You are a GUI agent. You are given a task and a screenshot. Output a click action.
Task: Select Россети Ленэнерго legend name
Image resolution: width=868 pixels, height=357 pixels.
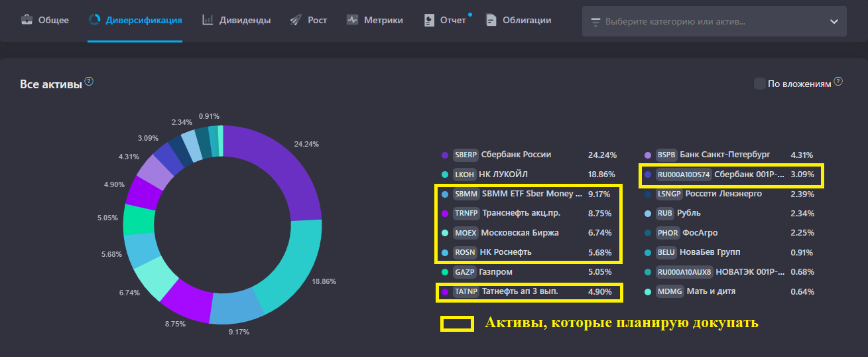click(723, 194)
